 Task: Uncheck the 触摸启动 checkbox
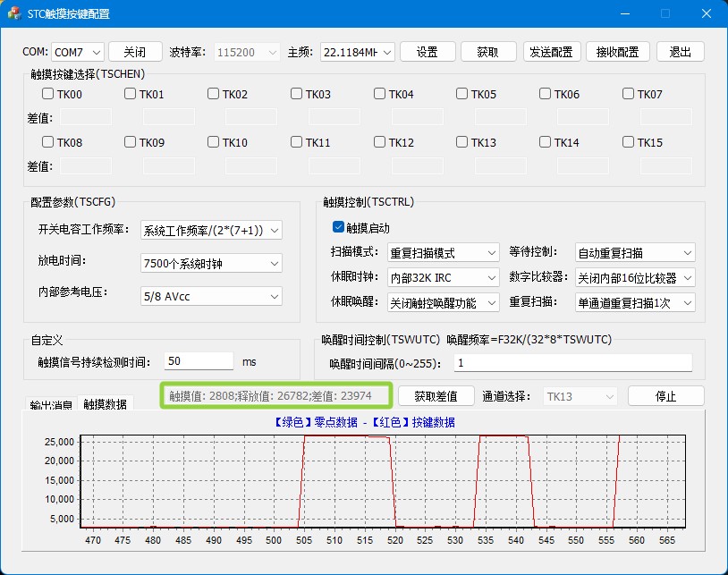coord(338,227)
